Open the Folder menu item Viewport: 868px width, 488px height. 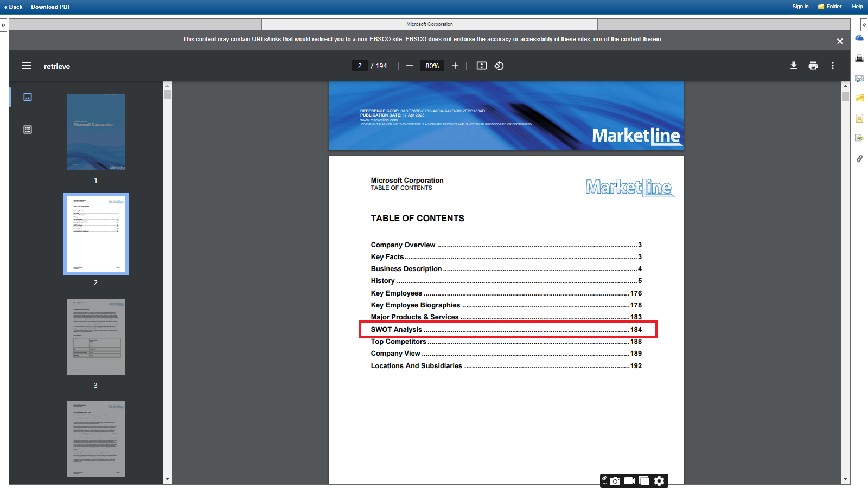(x=830, y=7)
